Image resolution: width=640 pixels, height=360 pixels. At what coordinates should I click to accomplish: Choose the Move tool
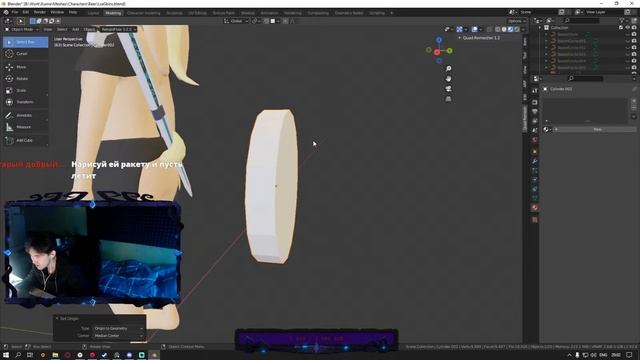[x=25, y=67]
